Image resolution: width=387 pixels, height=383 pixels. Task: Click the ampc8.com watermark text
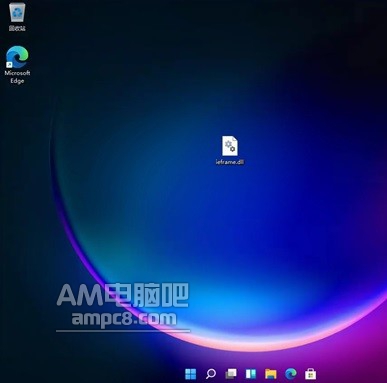click(124, 318)
